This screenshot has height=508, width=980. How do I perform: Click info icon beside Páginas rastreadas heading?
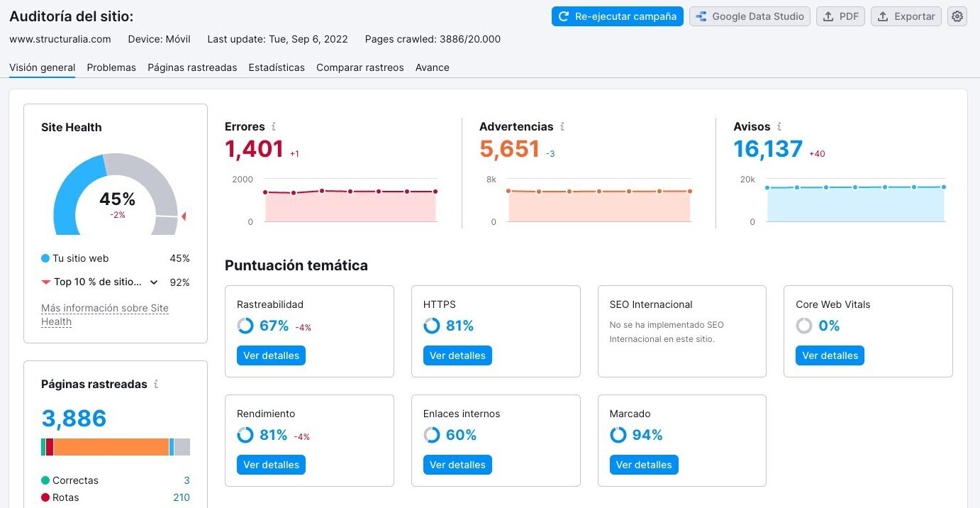[x=156, y=385]
